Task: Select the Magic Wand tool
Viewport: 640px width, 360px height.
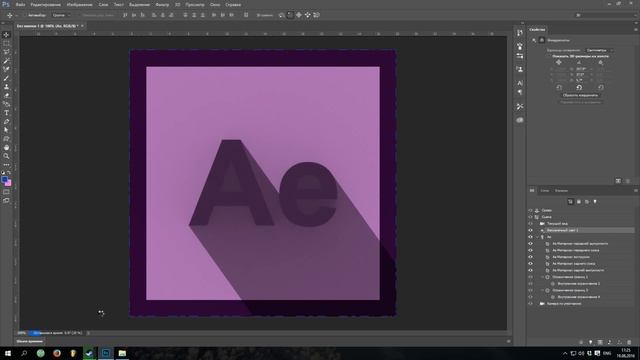Action: (6, 61)
